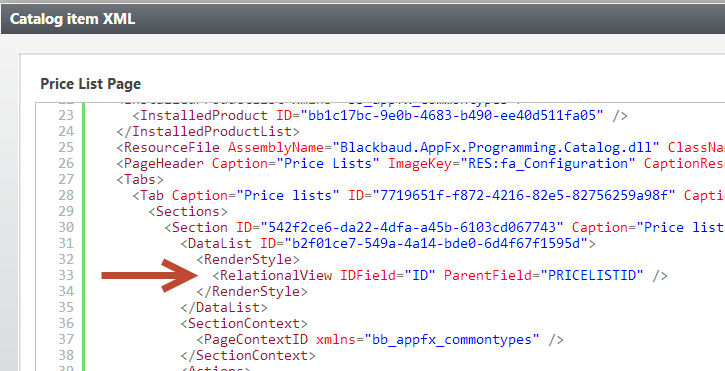Click line number 35 in the gutter
This screenshot has height=371, width=725.
pyautogui.click(x=66, y=307)
